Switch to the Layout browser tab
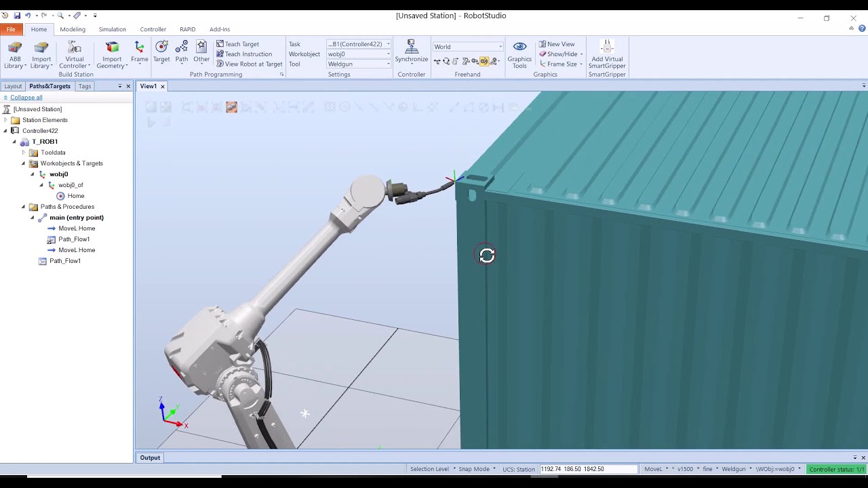The image size is (868, 488). click(13, 86)
